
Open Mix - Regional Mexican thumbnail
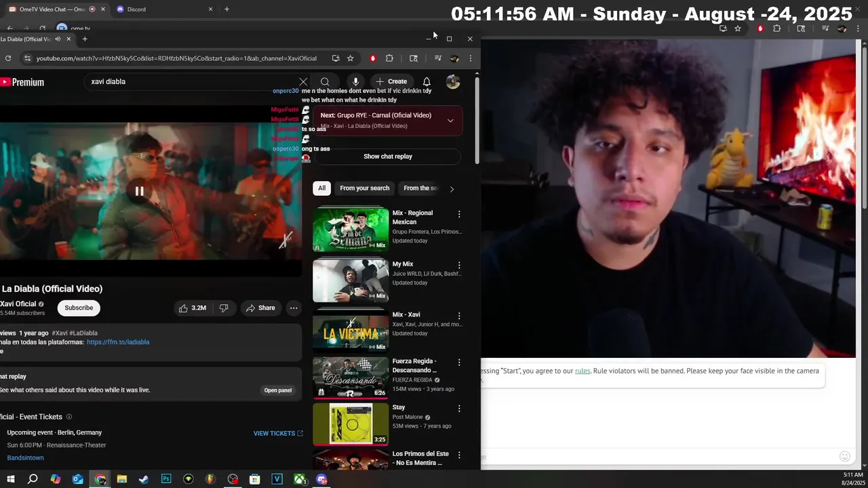click(351, 229)
